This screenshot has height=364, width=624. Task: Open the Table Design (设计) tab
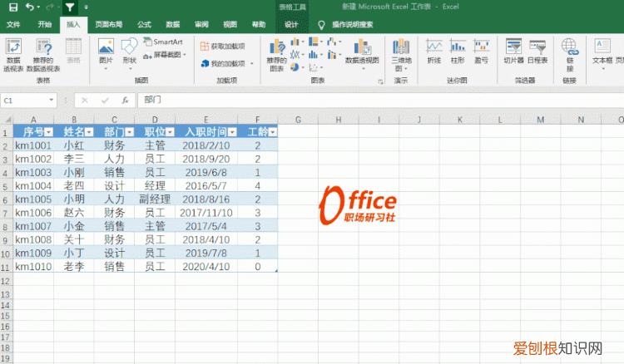(x=291, y=25)
